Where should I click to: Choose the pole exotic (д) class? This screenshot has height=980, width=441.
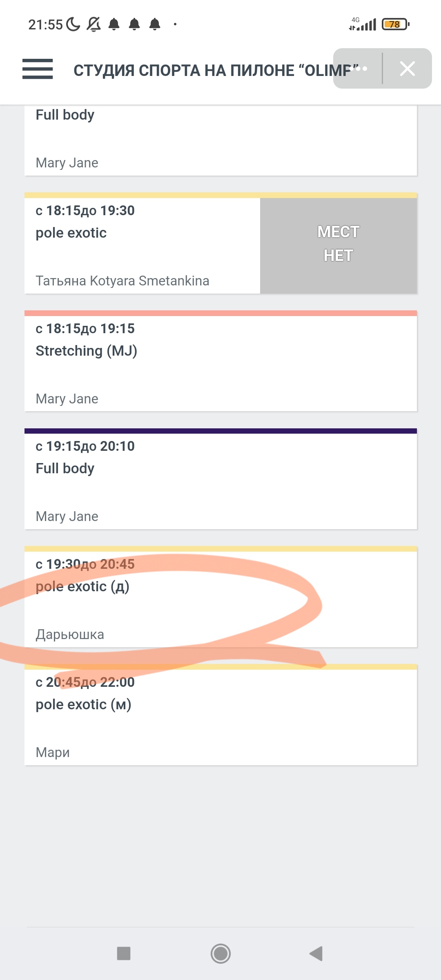click(x=220, y=598)
